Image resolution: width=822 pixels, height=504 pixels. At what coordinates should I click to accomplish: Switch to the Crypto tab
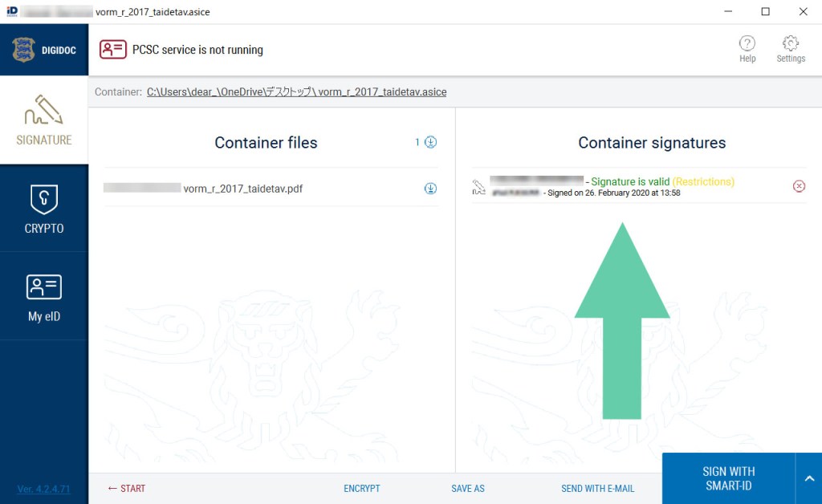point(44,209)
